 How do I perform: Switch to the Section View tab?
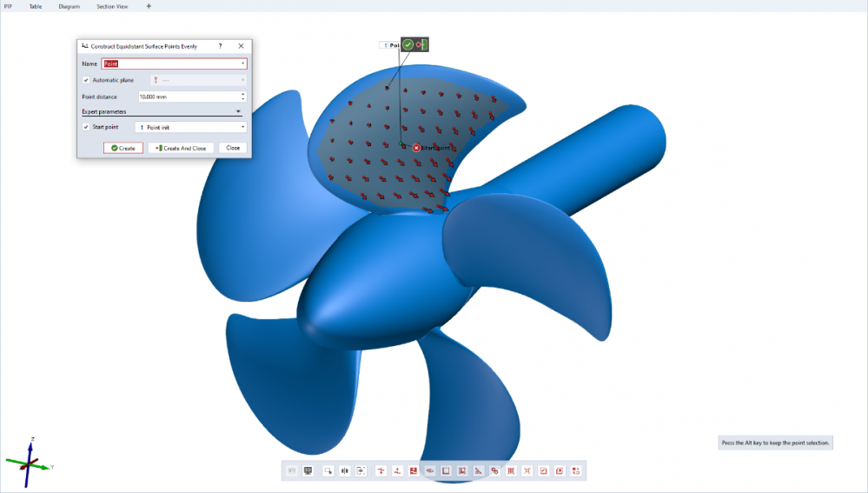112,7
